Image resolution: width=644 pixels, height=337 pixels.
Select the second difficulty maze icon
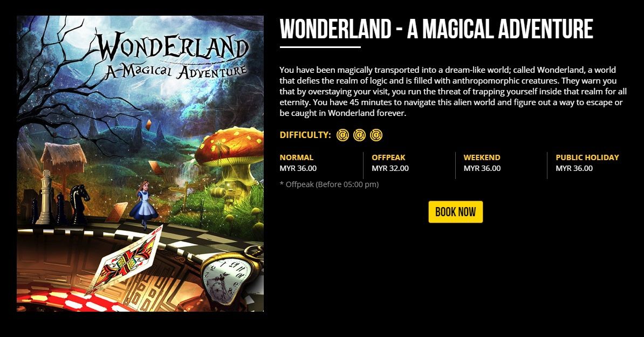coord(359,135)
